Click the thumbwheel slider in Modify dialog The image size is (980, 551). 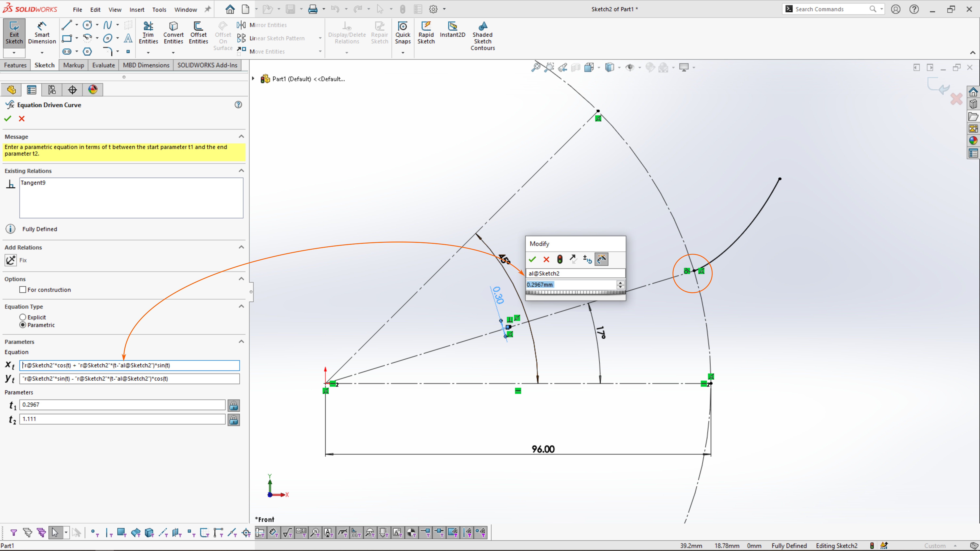coord(575,292)
